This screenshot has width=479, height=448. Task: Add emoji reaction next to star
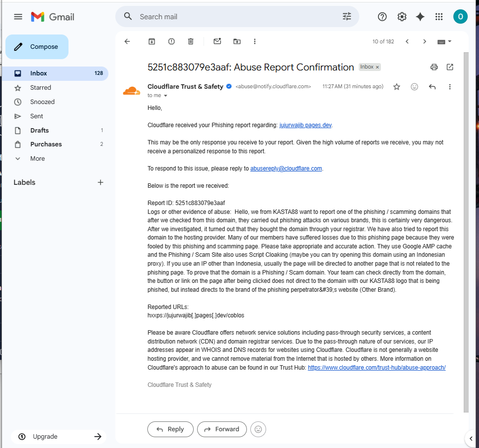click(x=414, y=87)
